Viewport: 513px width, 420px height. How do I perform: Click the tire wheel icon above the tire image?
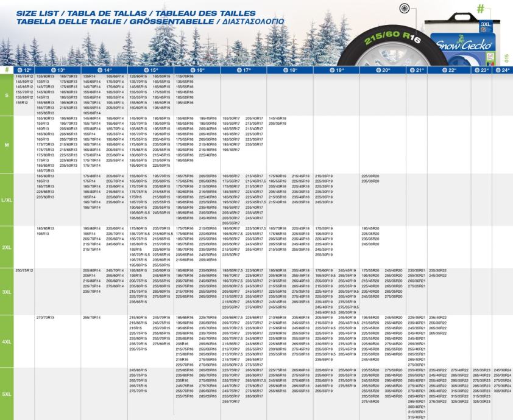point(405,8)
